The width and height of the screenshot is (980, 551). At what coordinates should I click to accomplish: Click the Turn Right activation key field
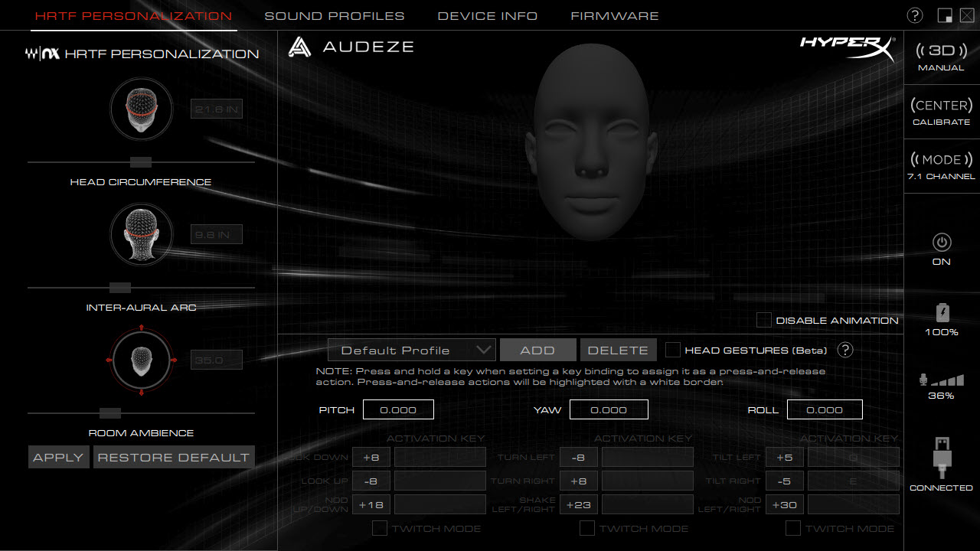648,481
